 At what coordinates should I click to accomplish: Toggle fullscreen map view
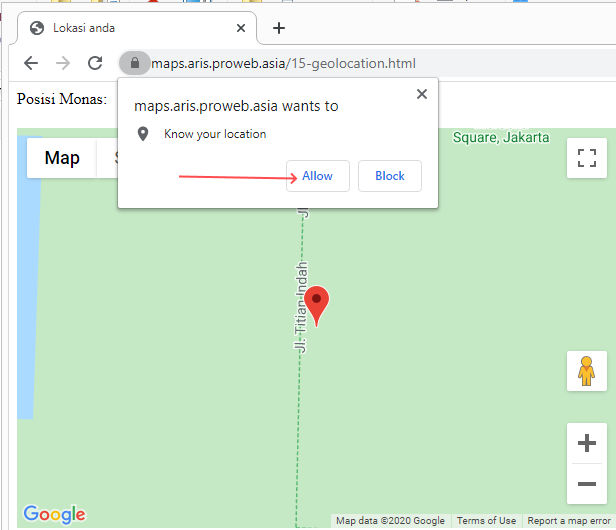[x=587, y=158]
